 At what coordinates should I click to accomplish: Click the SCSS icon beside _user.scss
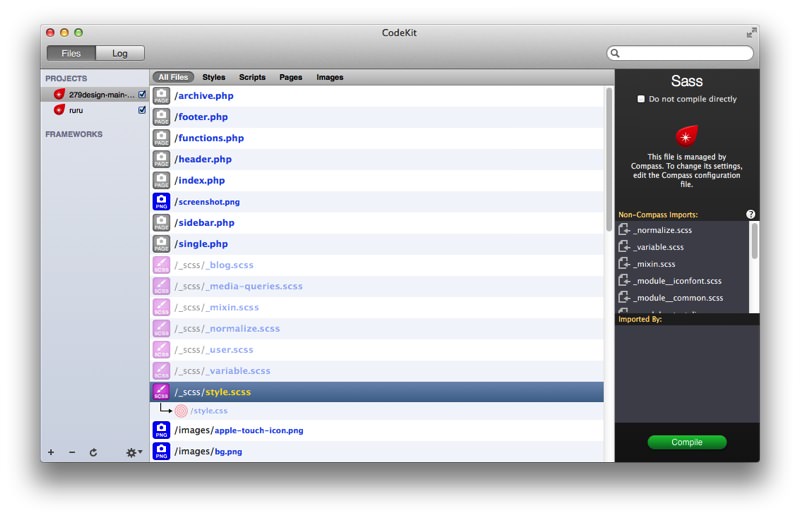tap(161, 350)
